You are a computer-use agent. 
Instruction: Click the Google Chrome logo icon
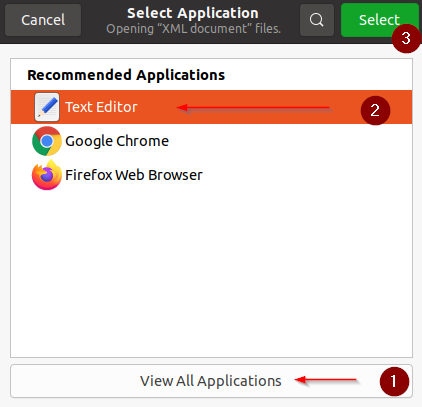click(x=47, y=141)
